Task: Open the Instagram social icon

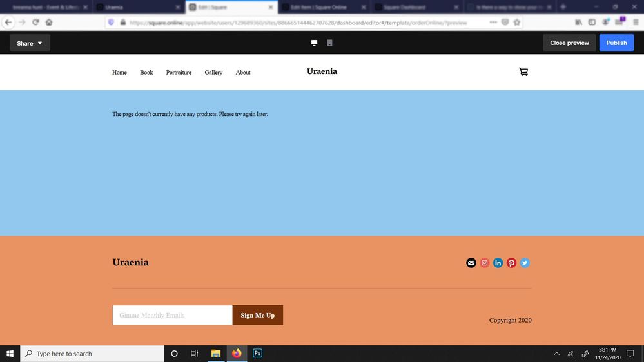Action: pyautogui.click(x=485, y=263)
